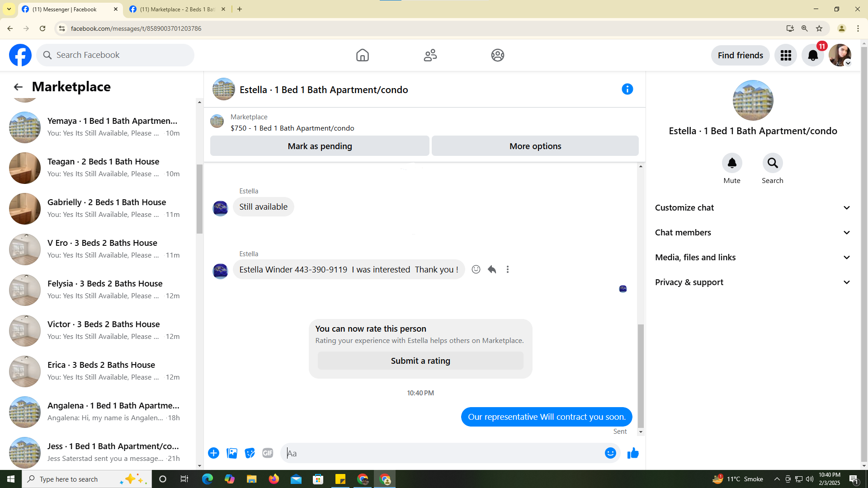Go to the Home feed icon

click(362, 55)
